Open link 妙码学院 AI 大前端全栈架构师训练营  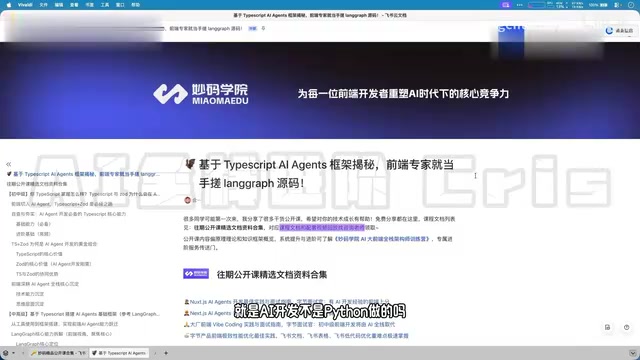(x=382, y=239)
